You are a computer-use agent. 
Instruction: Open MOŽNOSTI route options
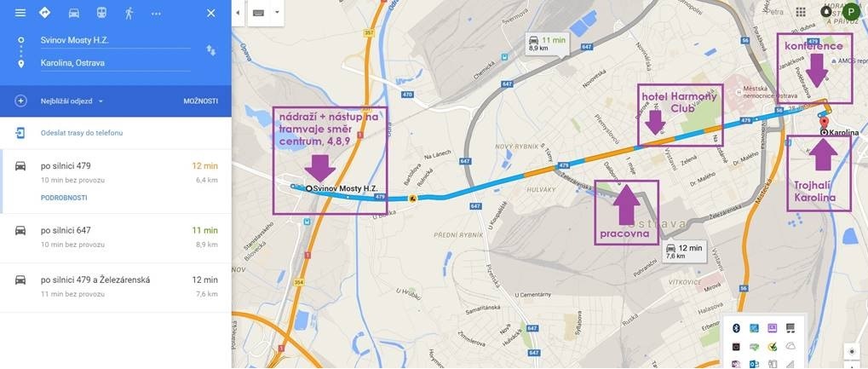(200, 101)
